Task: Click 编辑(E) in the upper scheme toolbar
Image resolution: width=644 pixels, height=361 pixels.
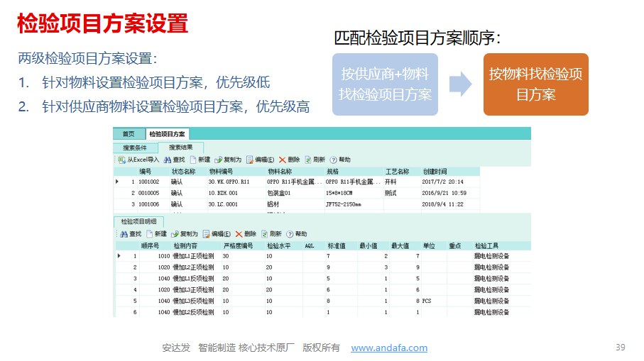Action: click(x=260, y=160)
